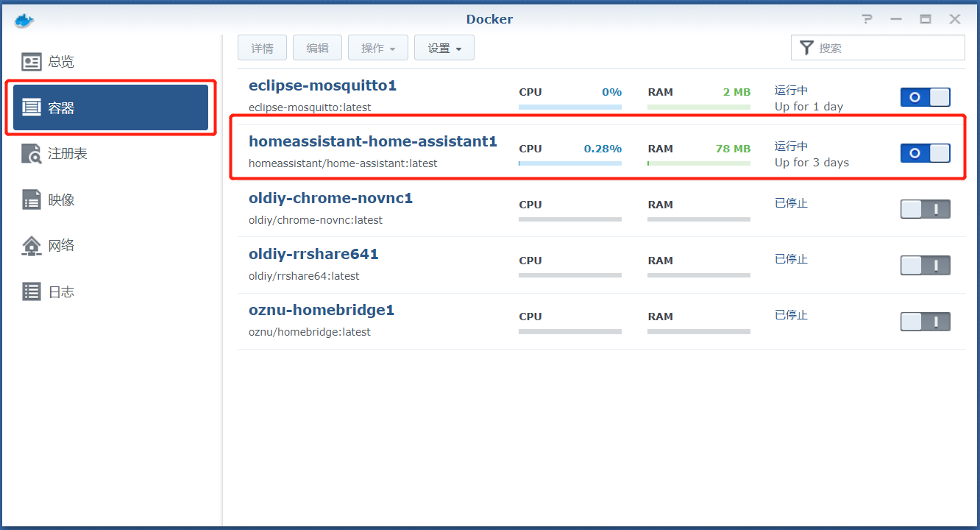Click image name oznu/homebridge:latest
Image resolution: width=980 pixels, height=530 pixels.
click(x=310, y=332)
